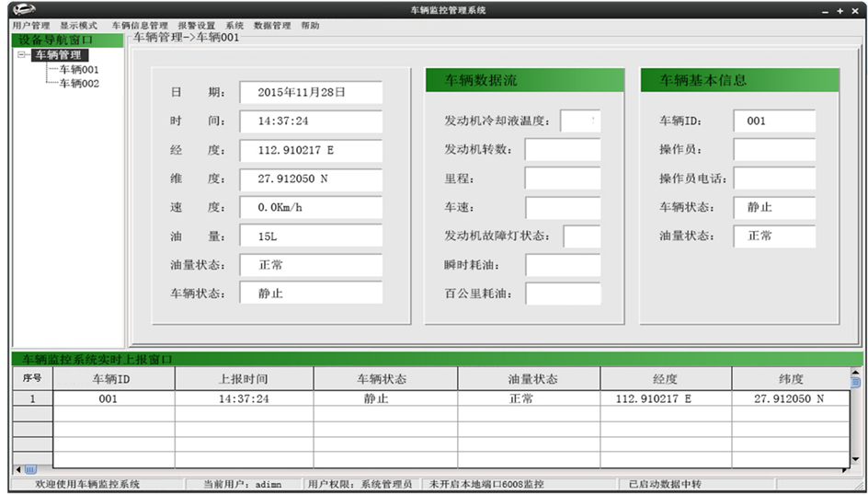Viewport: 868px width, 495px height.
Task: Click the 操作员电话 input field
Action: point(774,178)
